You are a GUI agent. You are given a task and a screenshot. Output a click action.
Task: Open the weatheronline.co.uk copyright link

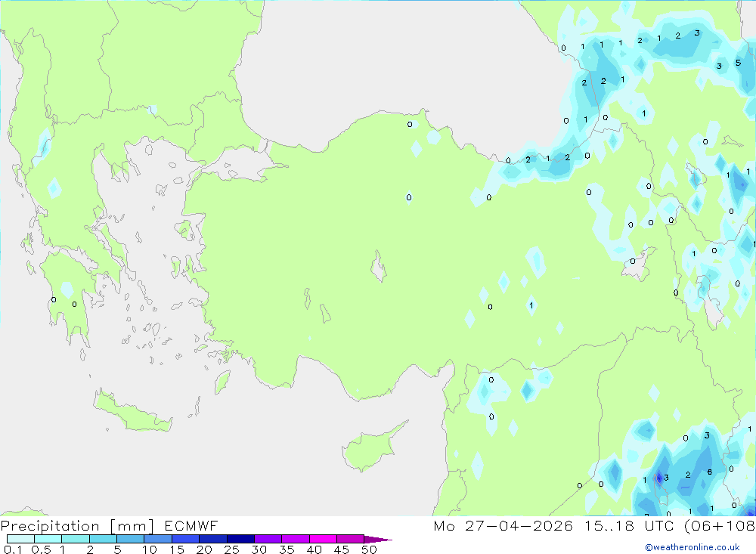(x=692, y=547)
